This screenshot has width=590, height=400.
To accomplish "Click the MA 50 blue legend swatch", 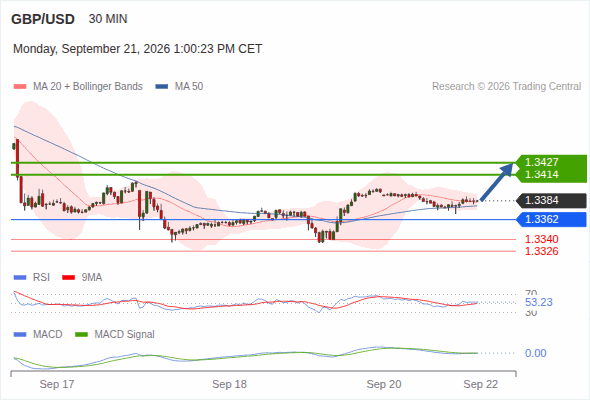I will [162, 87].
